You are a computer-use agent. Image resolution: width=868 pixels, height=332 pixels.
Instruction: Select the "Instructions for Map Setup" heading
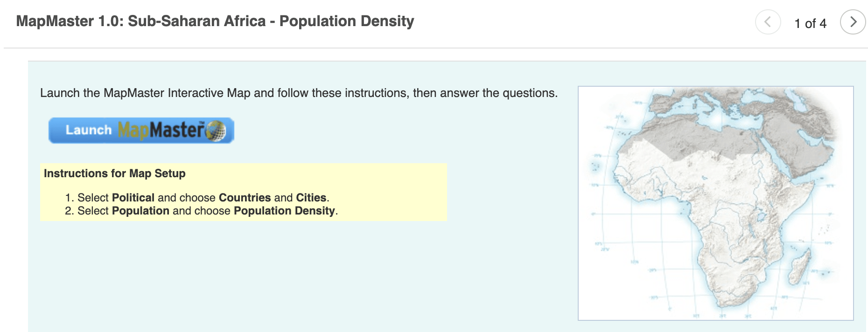click(x=115, y=173)
